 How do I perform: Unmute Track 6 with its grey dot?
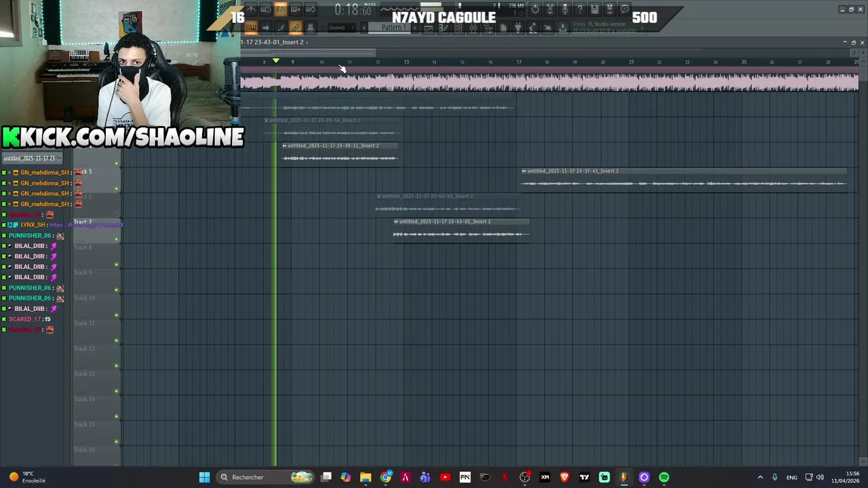[x=117, y=214]
